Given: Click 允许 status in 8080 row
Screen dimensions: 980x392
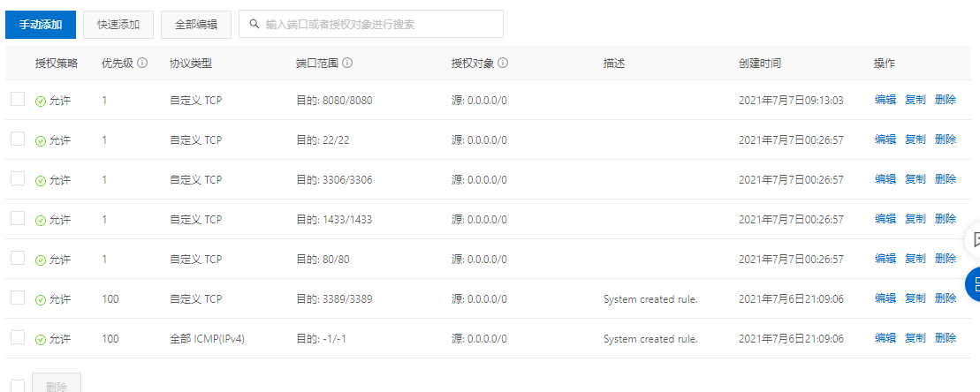Looking at the screenshot, I should point(53,101).
